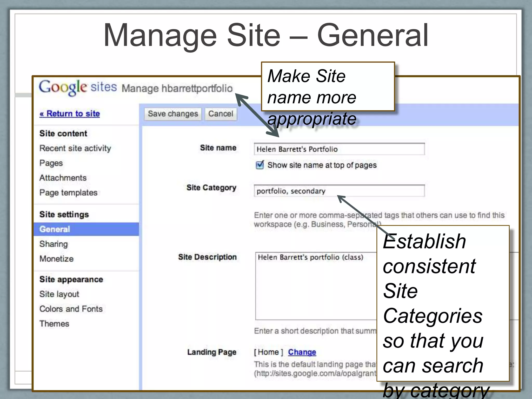Open Attachments in the sidebar
This screenshot has height=399, width=532.
63,178
